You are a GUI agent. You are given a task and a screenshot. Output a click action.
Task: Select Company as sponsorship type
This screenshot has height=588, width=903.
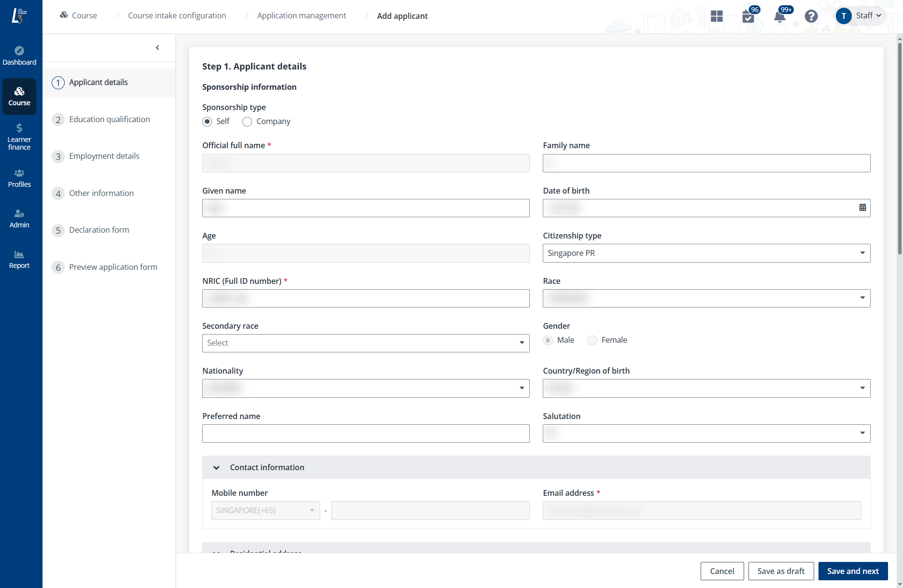[247, 122]
